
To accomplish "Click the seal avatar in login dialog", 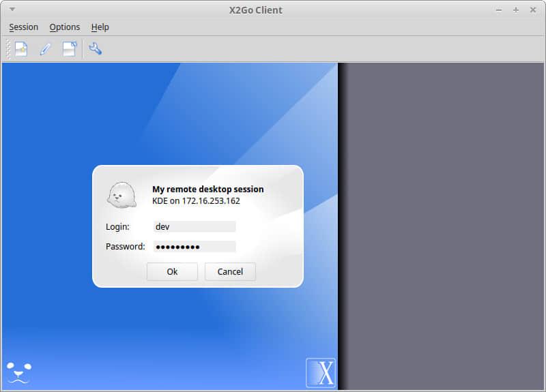I will (121, 196).
